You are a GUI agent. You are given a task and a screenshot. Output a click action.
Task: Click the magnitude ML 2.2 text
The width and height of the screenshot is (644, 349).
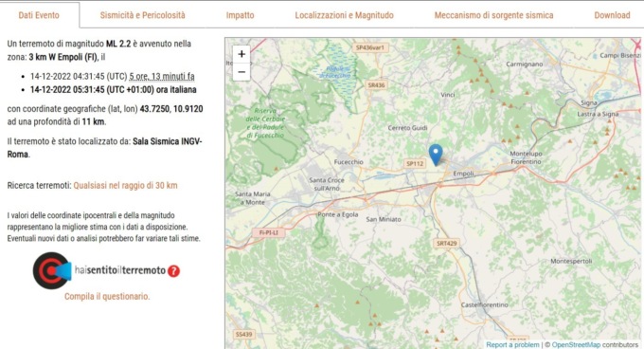point(118,44)
